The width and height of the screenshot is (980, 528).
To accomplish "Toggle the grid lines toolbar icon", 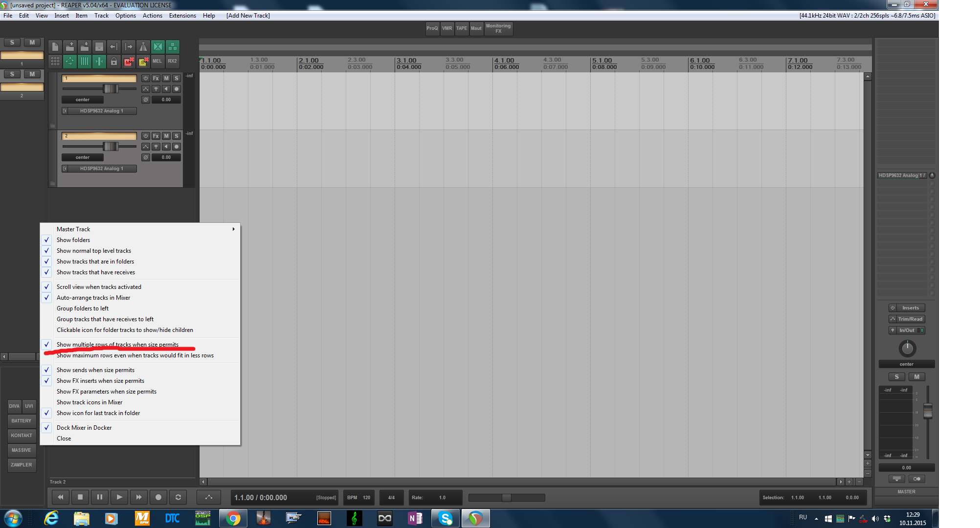I will pos(85,62).
